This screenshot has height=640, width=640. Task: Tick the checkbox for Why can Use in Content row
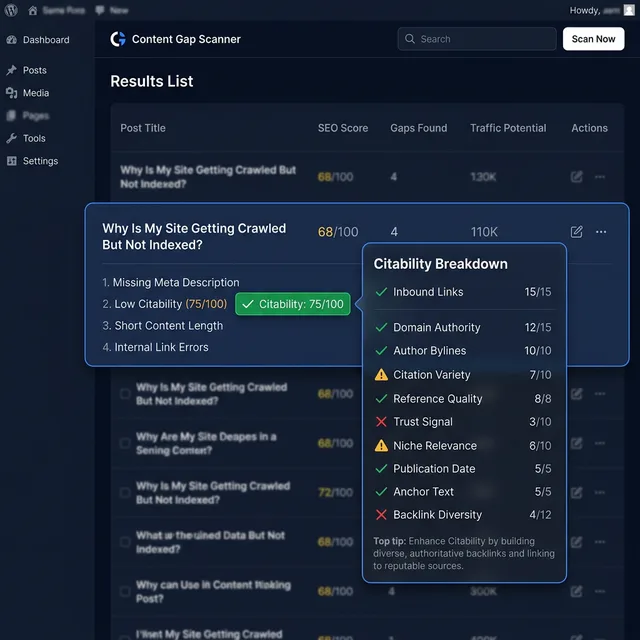(x=125, y=591)
